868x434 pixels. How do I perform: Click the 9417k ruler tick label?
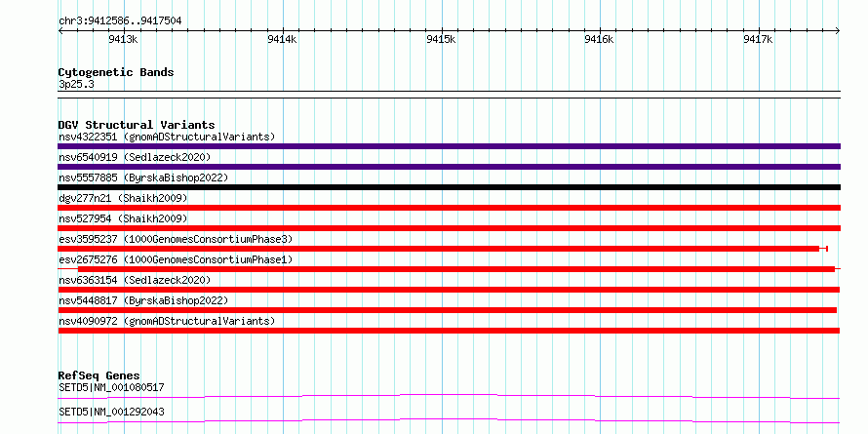pyautogui.click(x=759, y=39)
